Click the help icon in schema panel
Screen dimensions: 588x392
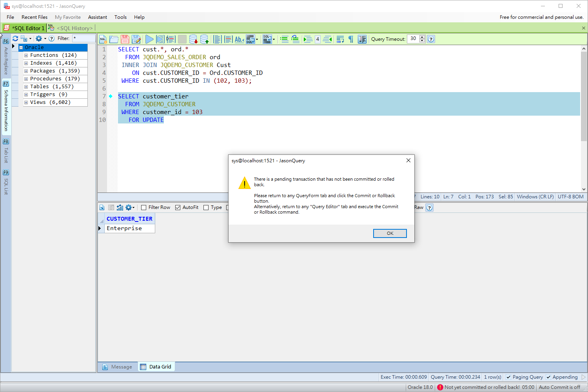click(x=51, y=38)
